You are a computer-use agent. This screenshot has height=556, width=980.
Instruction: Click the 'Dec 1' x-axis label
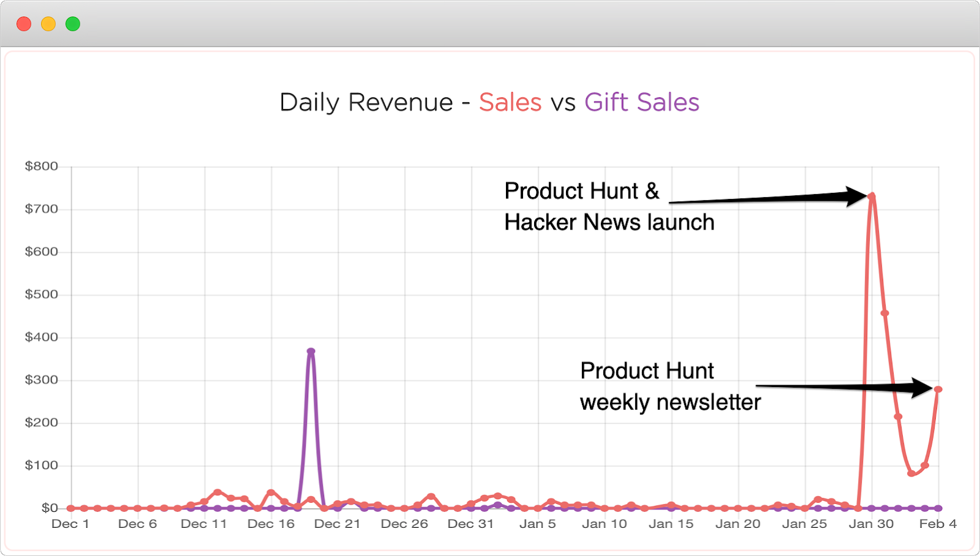70,524
